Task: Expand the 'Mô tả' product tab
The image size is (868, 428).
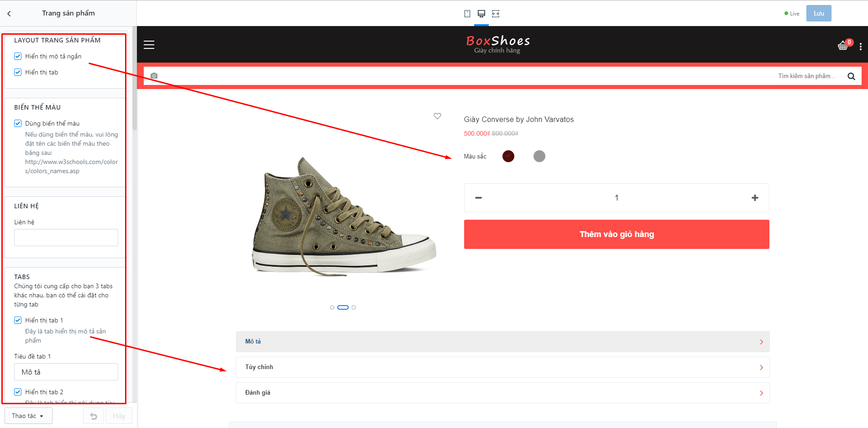Action: click(502, 342)
